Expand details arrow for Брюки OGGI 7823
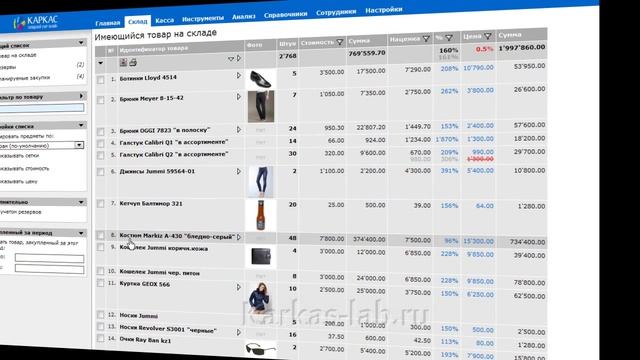 point(239,130)
